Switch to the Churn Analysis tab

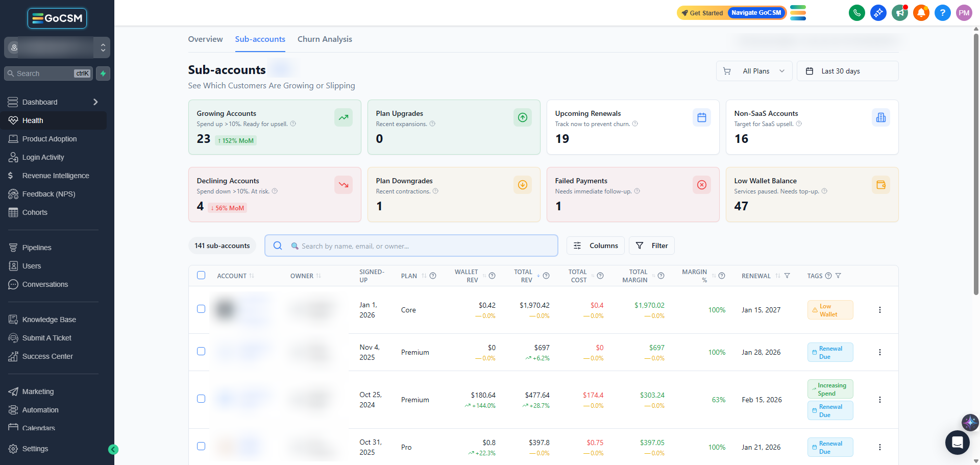click(325, 39)
